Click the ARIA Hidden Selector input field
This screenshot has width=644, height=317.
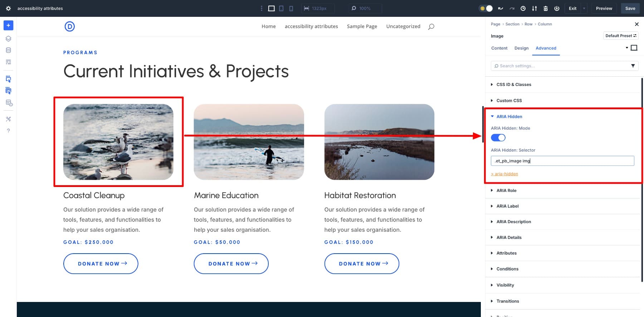tap(562, 161)
